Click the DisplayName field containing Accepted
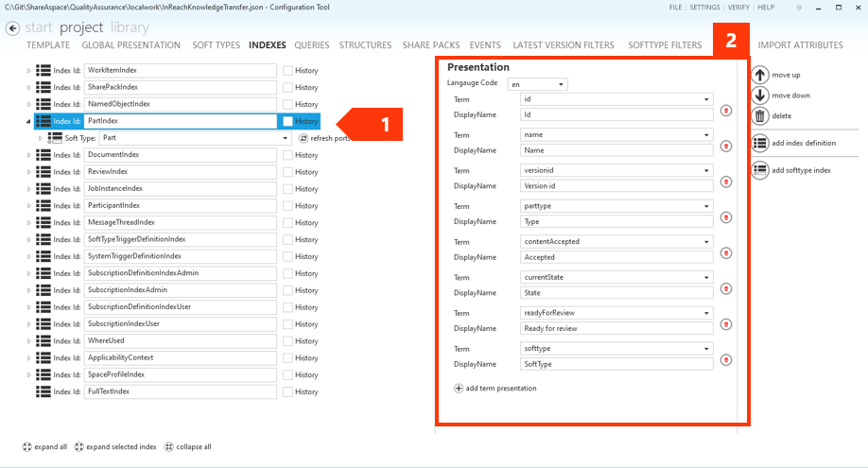The height and width of the screenshot is (468, 868). (x=616, y=257)
